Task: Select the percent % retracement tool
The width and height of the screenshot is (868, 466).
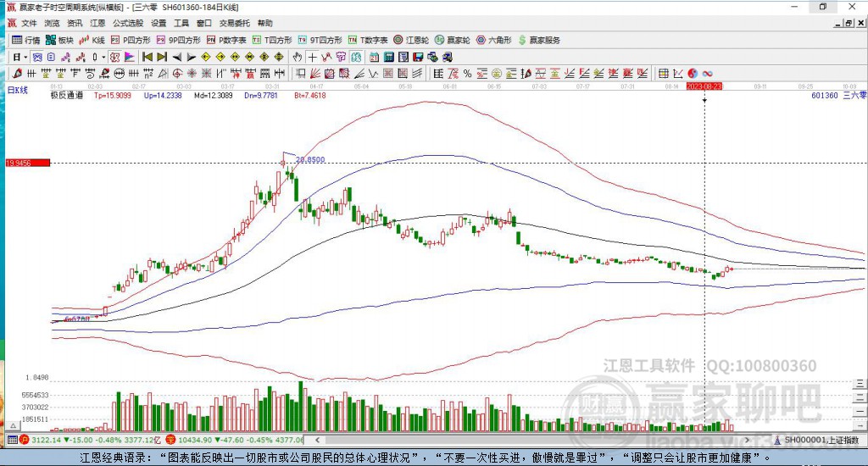Action: [x=468, y=73]
